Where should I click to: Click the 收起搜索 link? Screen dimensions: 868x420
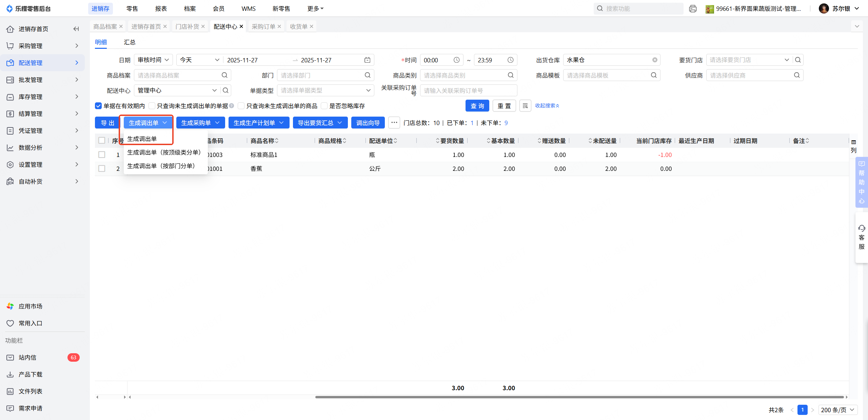pos(547,106)
